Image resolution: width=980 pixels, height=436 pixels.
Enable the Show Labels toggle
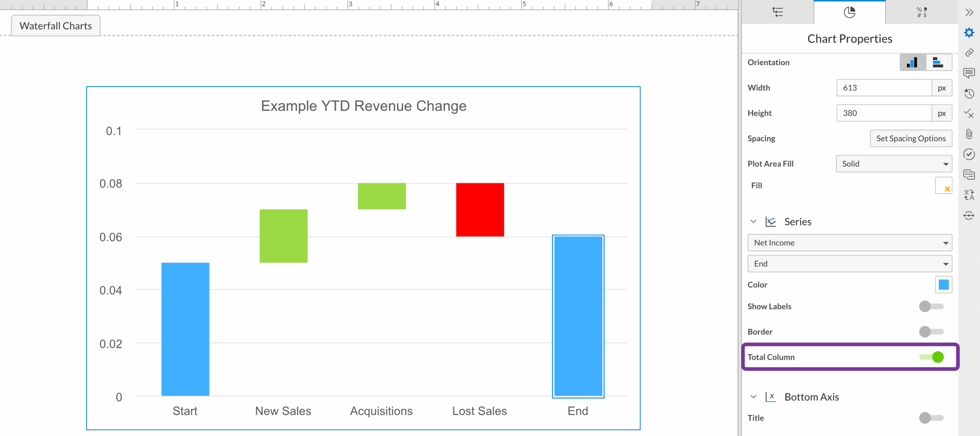tap(931, 307)
